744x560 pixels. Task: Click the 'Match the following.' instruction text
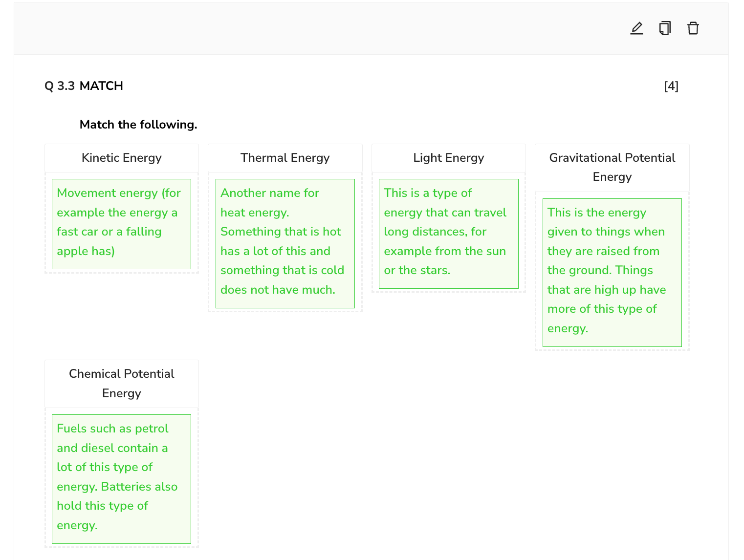pyautogui.click(x=138, y=125)
